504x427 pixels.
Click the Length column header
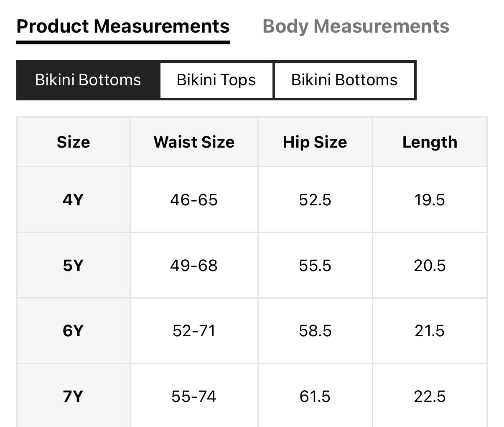[x=430, y=142]
